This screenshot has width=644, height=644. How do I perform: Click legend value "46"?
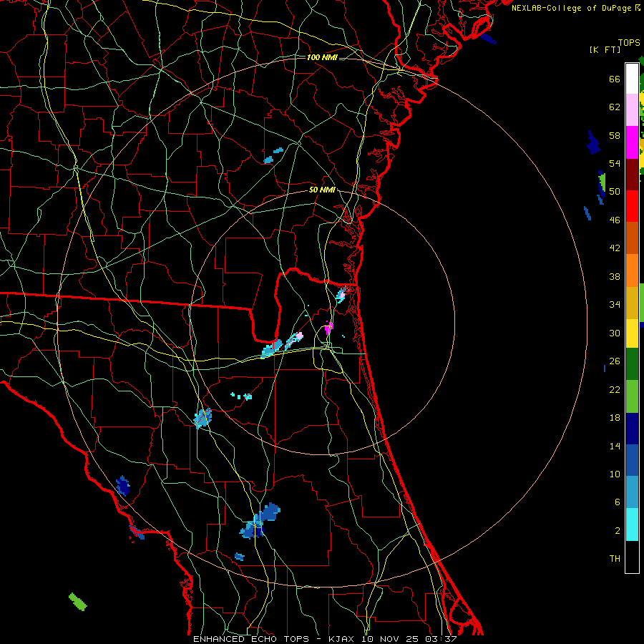tap(615, 220)
